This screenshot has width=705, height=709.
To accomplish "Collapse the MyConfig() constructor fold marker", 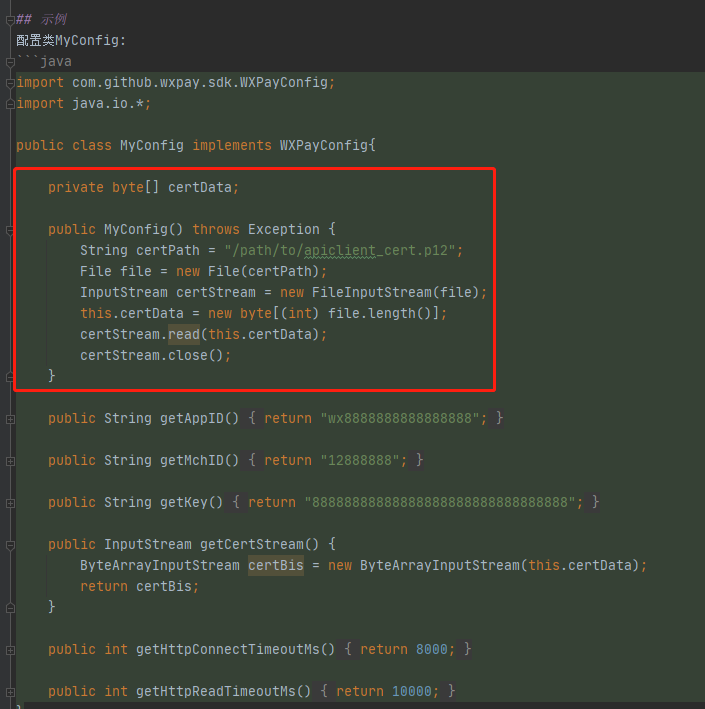I will coord(10,230).
